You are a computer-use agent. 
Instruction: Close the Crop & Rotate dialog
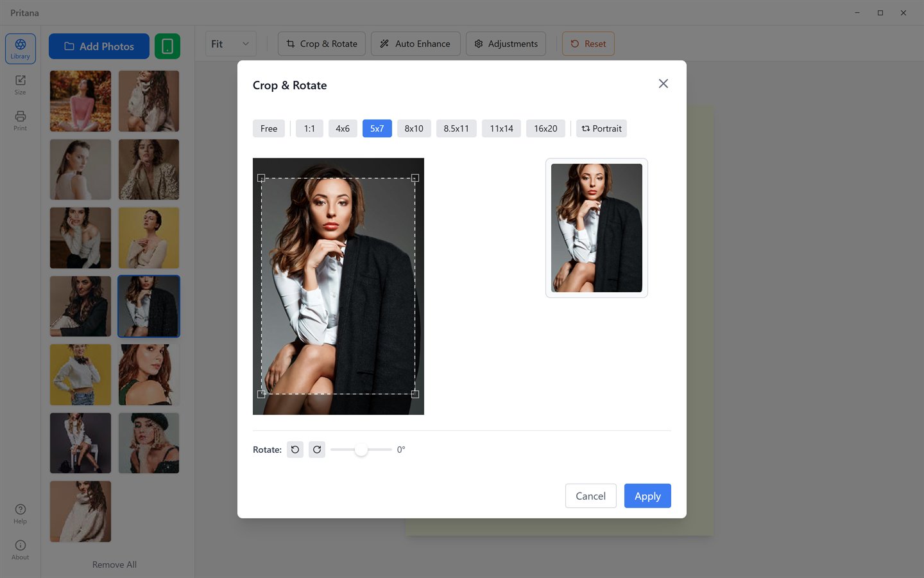[663, 83]
